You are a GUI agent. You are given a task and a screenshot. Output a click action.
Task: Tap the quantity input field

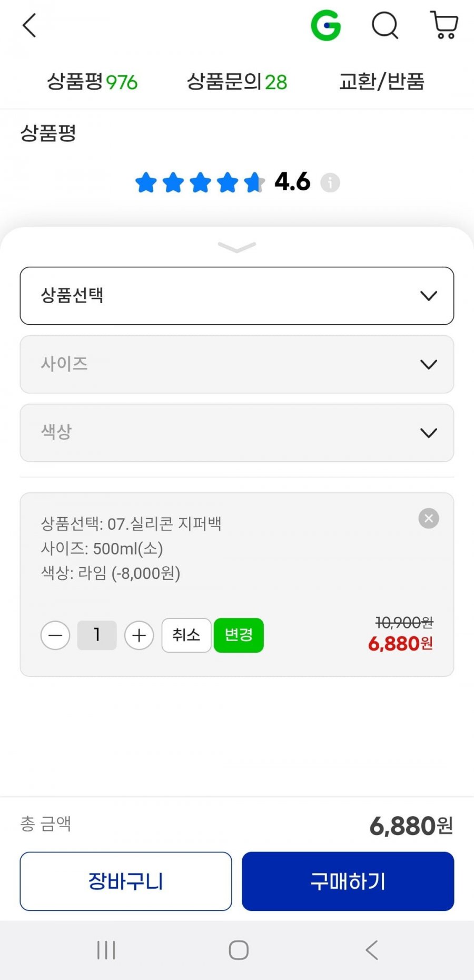coord(97,635)
